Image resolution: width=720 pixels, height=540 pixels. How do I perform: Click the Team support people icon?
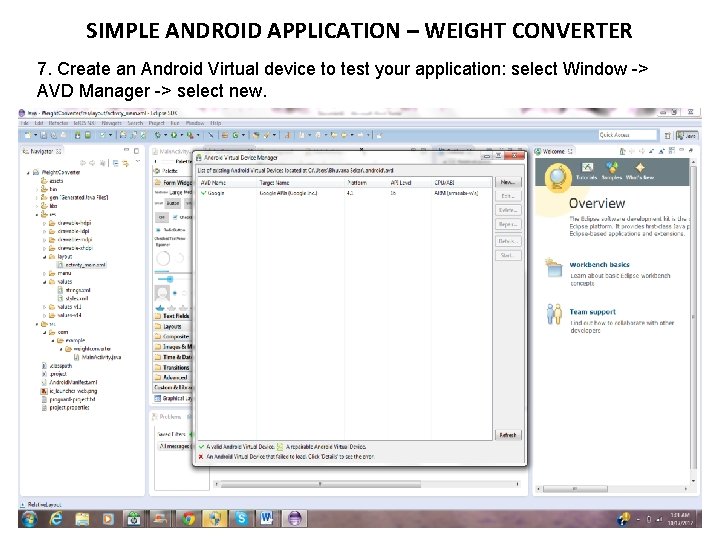pos(554,314)
